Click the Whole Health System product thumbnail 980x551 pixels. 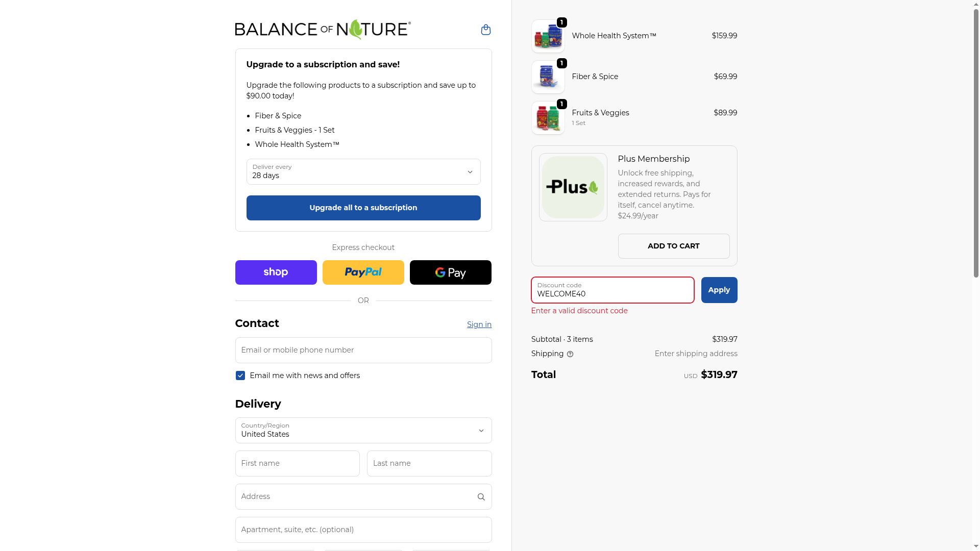[548, 36]
